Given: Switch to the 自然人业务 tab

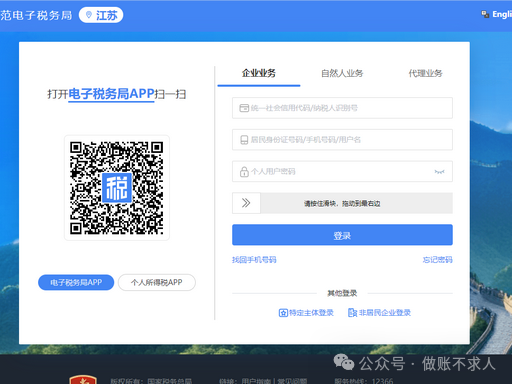Looking at the screenshot, I should point(342,73).
